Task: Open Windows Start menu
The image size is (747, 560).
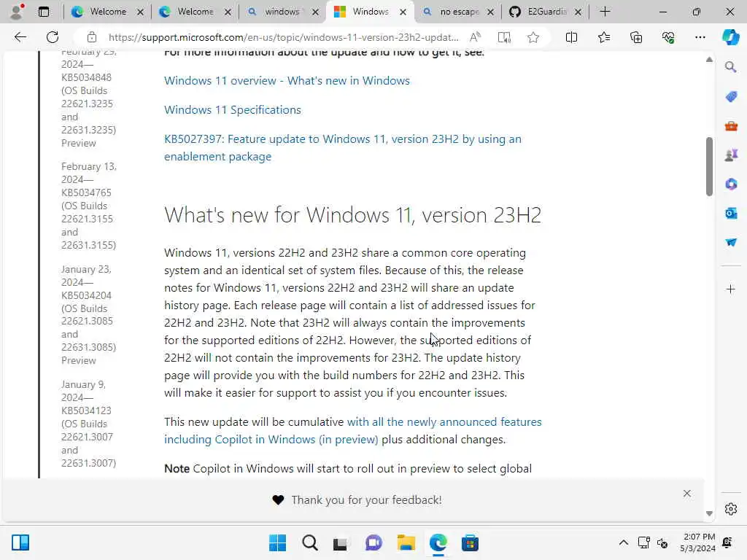Action: (x=277, y=542)
